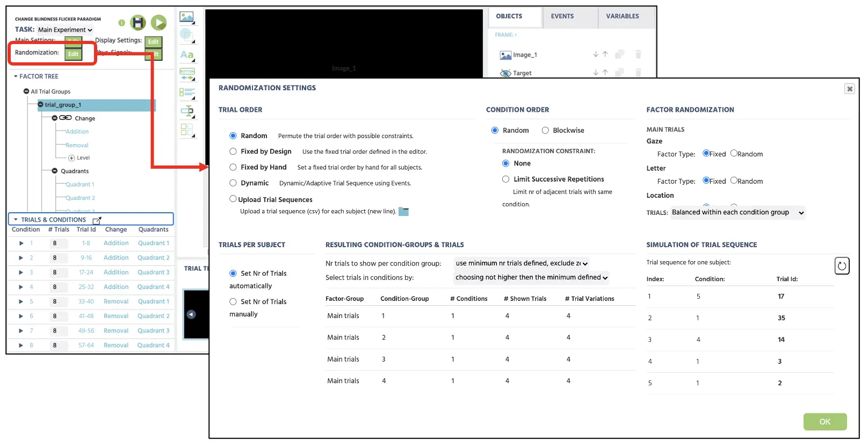Click the Target object's eye icon
Screen dimensions: 868x446
(505, 73)
